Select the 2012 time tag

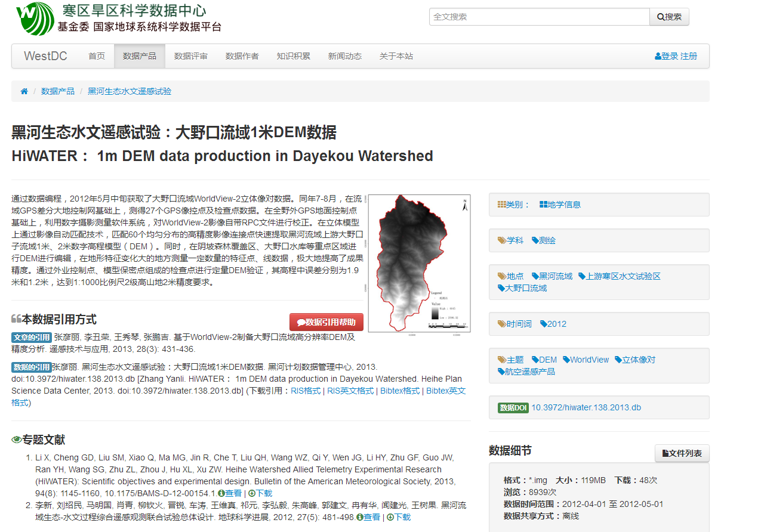coord(553,324)
